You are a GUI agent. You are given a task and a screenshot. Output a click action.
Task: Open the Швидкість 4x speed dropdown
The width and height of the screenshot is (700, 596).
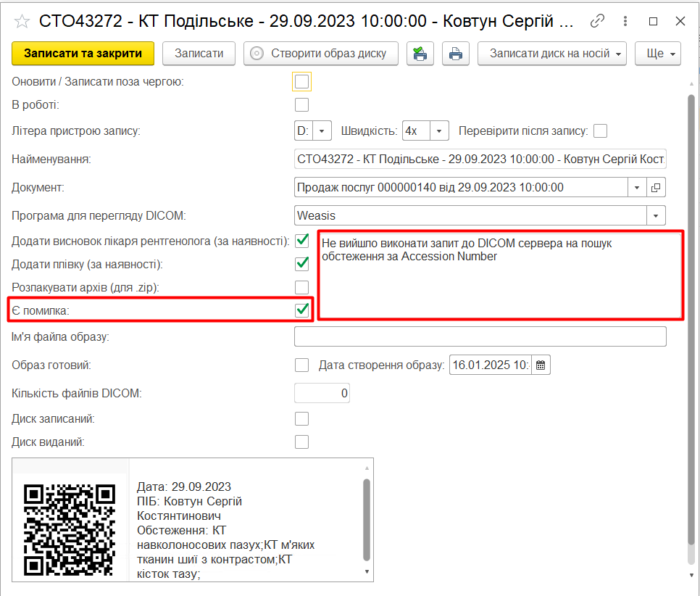pos(440,131)
